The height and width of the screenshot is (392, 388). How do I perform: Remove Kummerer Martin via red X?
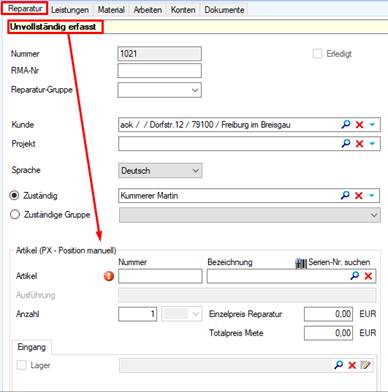point(359,195)
